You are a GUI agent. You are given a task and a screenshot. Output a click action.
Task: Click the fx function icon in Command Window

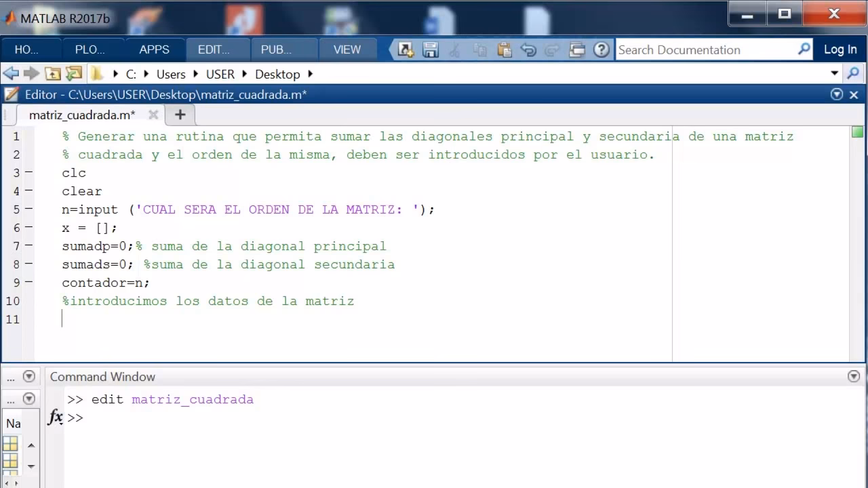55,418
